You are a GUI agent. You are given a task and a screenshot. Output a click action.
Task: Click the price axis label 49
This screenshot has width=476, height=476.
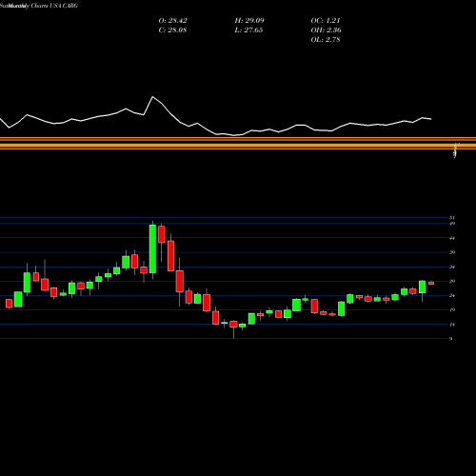click(452, 224)
